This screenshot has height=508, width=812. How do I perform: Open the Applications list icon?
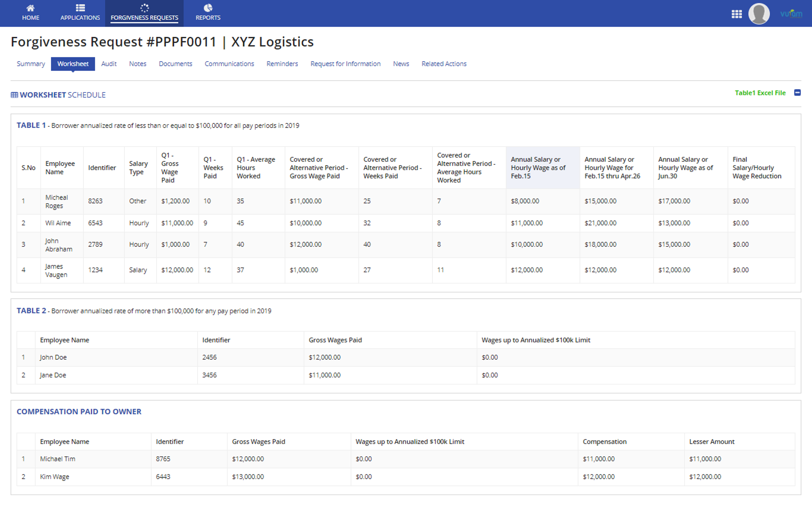tap(80, 8)
